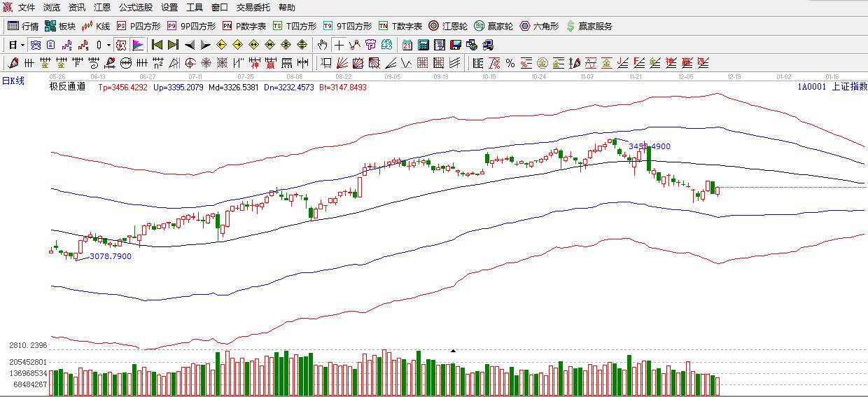
Task: Click the 江恩轮 button
Action: [447, 26]
